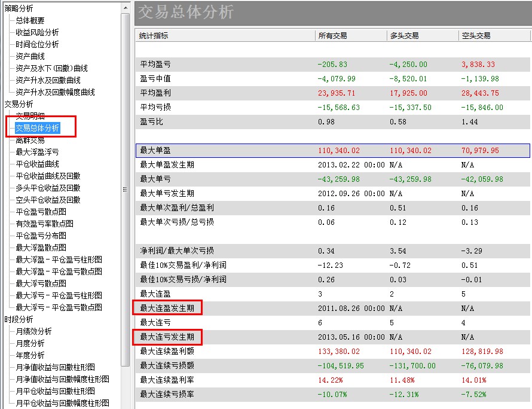Open 交易明细 in the tree
Image resolution: width=532 pixels, height=409 pixels.
(x=30, y=116)
